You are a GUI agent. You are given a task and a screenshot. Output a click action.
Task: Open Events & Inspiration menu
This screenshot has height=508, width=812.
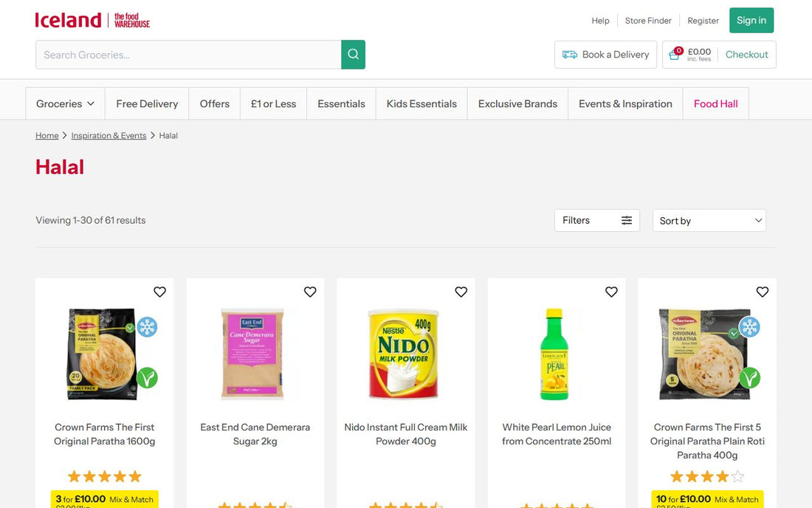(x=625, y=103)
